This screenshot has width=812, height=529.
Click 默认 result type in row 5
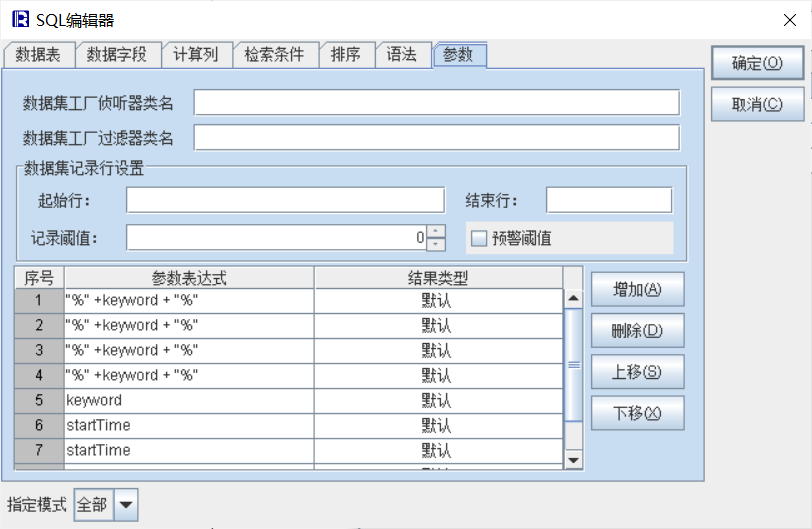click(x=438, y=400)
